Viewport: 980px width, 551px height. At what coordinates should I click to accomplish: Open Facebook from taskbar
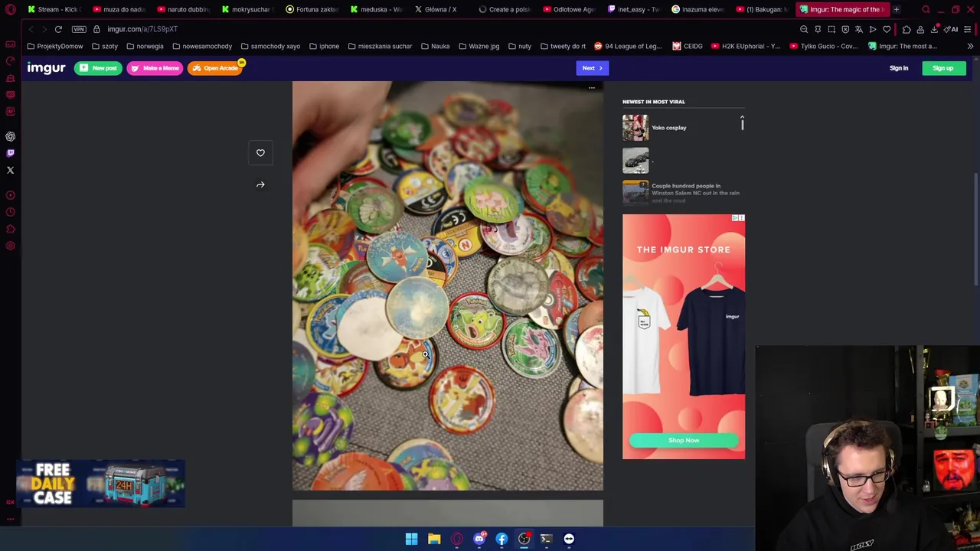click(501, 539)
